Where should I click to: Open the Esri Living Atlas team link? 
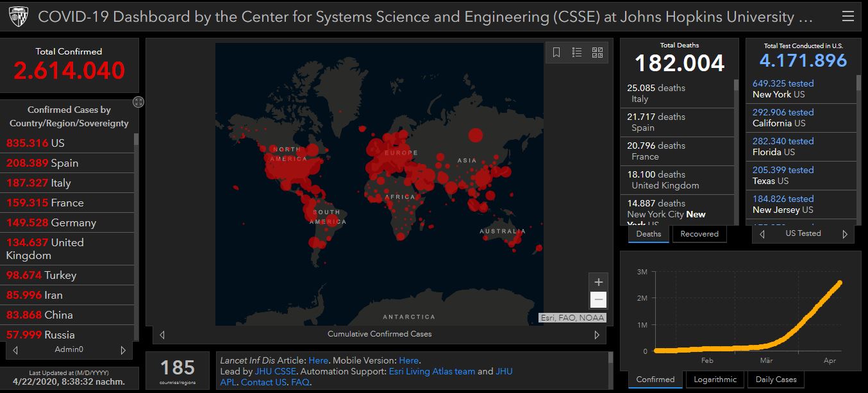(x=431, y=371)
